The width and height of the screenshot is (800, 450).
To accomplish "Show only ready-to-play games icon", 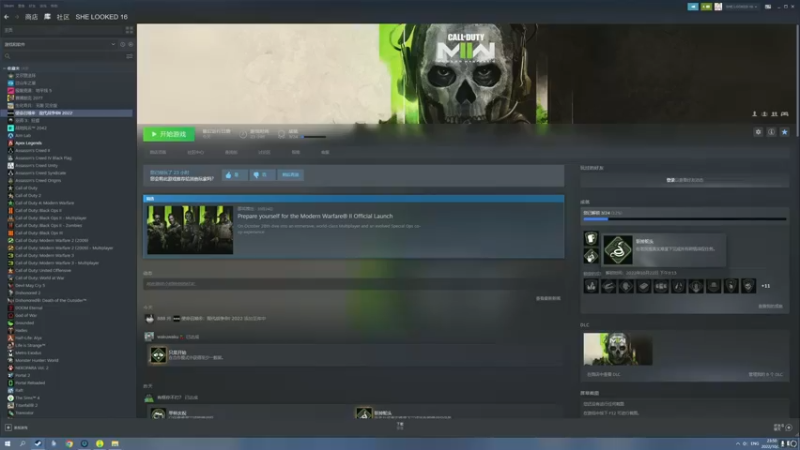I will coord(131,44).
